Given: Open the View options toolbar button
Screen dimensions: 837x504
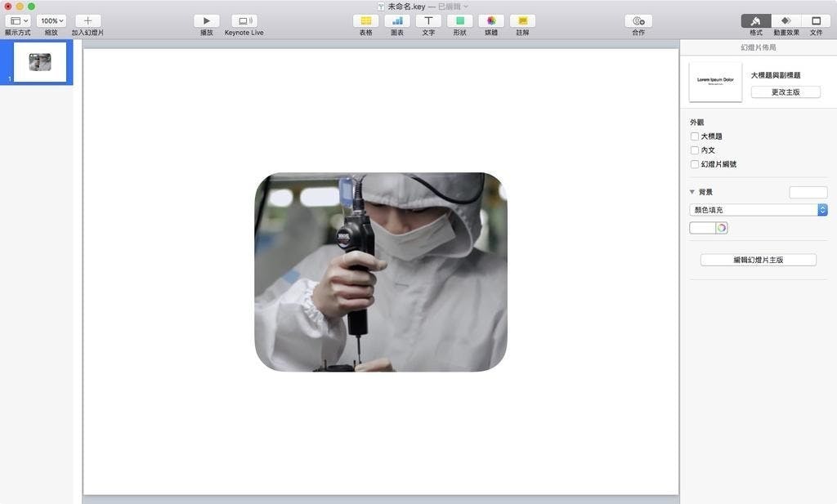Looking at the screenshot, I should [x=18, y=20].
